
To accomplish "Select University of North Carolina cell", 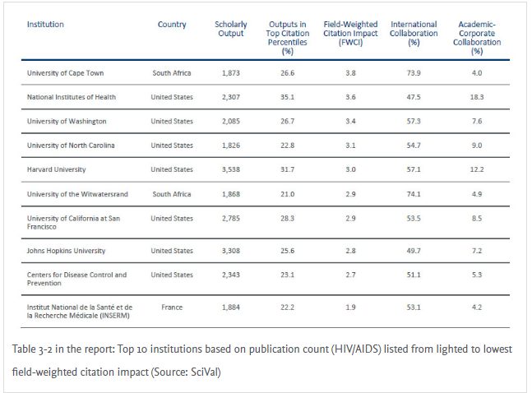I will [71, 146].
